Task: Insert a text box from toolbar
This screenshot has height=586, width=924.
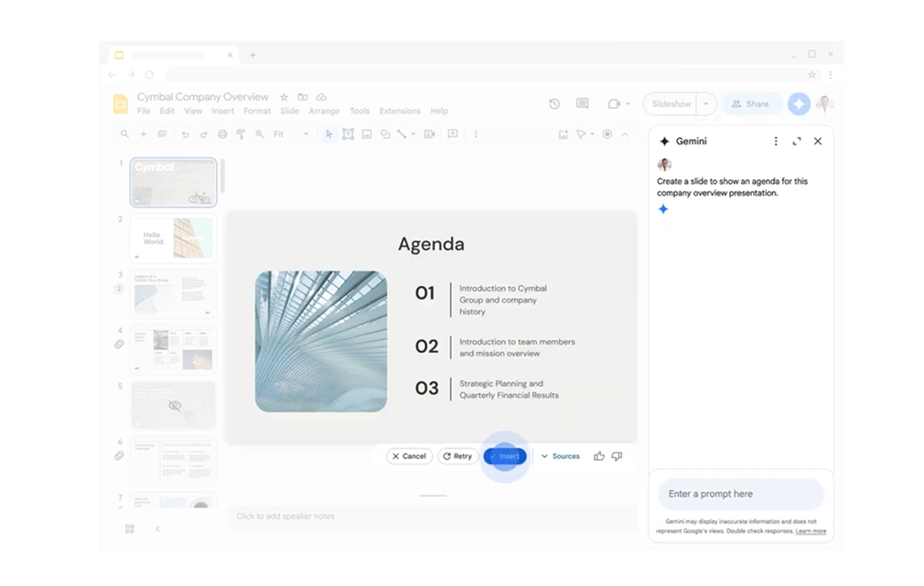Action: (x=348, y=134)
